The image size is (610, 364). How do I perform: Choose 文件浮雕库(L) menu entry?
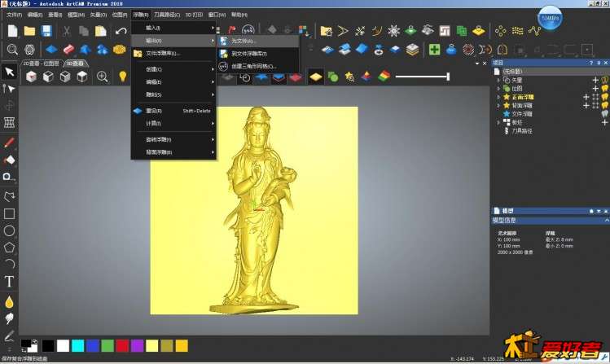(173, 53)
